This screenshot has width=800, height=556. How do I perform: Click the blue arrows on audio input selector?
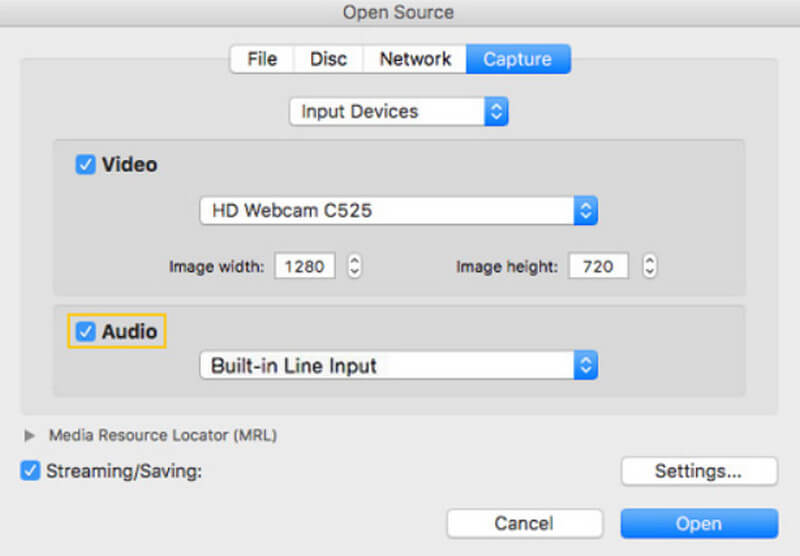click(586, 365)
